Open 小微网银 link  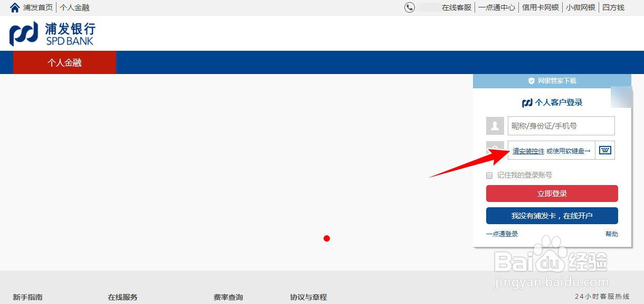581,7
